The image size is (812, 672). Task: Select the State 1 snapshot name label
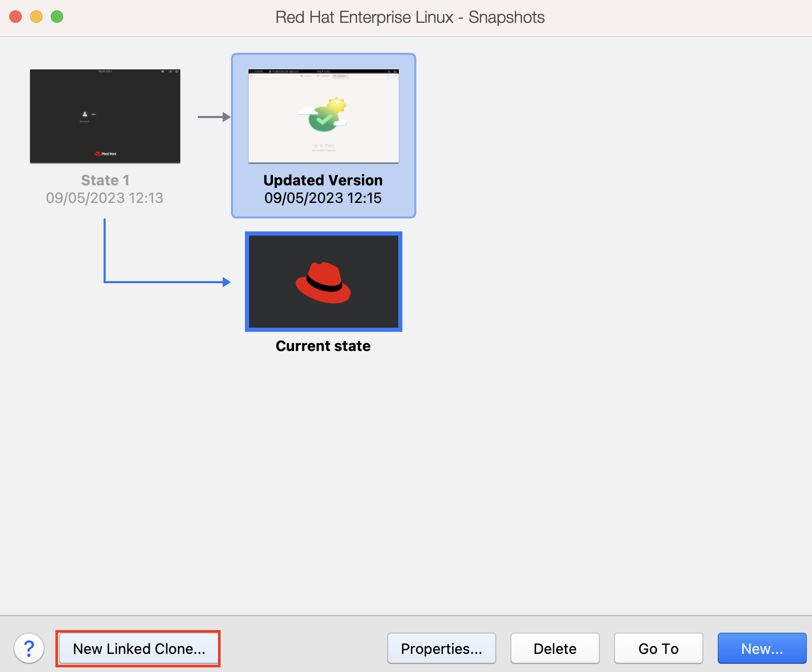click(x=105, y=180)
